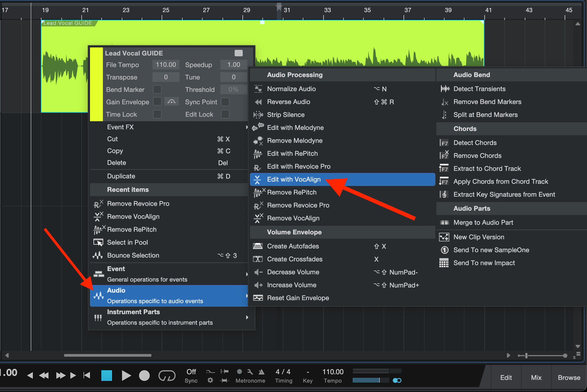The height and width of the screenshot is (392, 587).
Task: Click the Merge to Audio Part icon
Action: [444, 223]
